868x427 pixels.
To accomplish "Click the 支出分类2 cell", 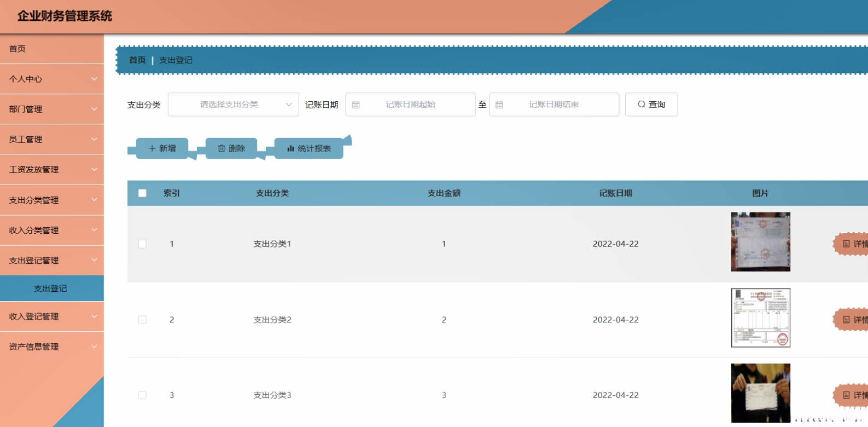I will [x=272, y=320].
